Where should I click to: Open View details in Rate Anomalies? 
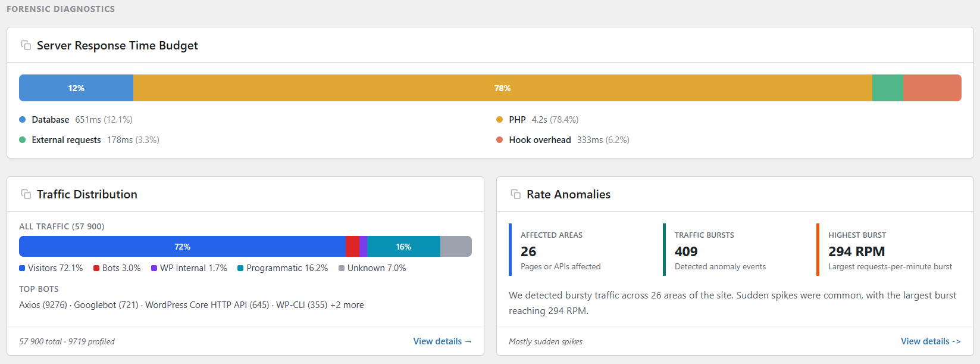click(931, 341)
